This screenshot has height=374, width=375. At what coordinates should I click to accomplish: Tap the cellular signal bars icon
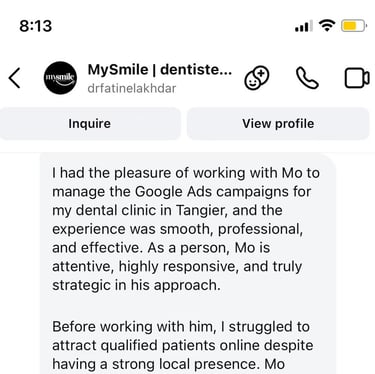point(304,26)
